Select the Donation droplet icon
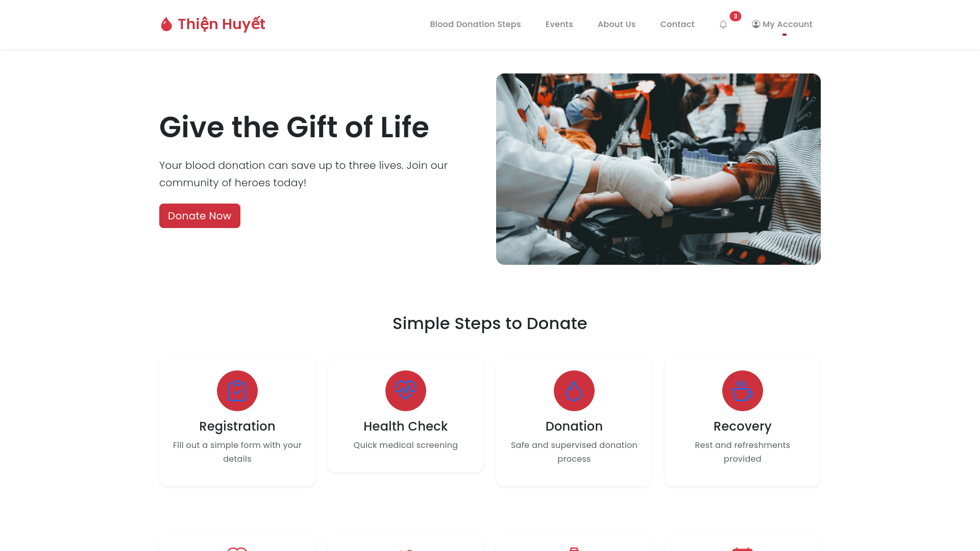This screenshot has width=980, height=551. tap(574, 391)
